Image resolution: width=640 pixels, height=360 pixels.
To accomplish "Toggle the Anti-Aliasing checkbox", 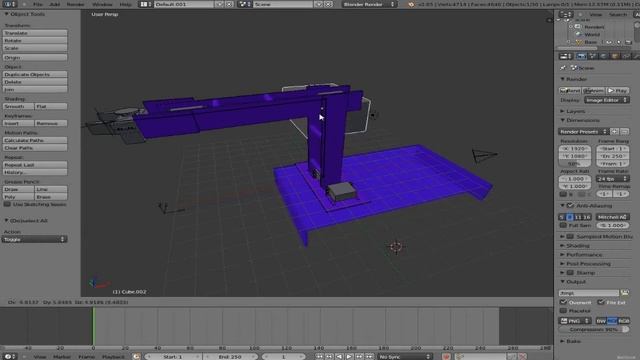I will click(x=570, y=206).
